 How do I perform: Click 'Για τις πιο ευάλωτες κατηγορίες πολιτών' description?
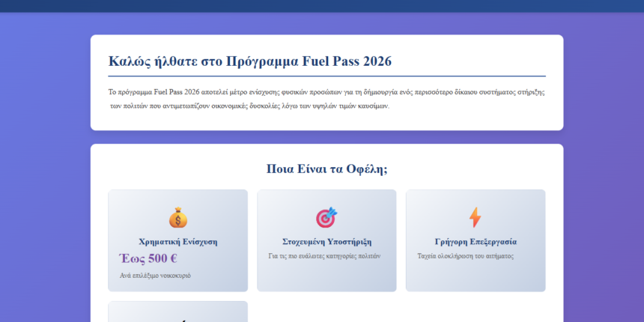tap(324, 256)
